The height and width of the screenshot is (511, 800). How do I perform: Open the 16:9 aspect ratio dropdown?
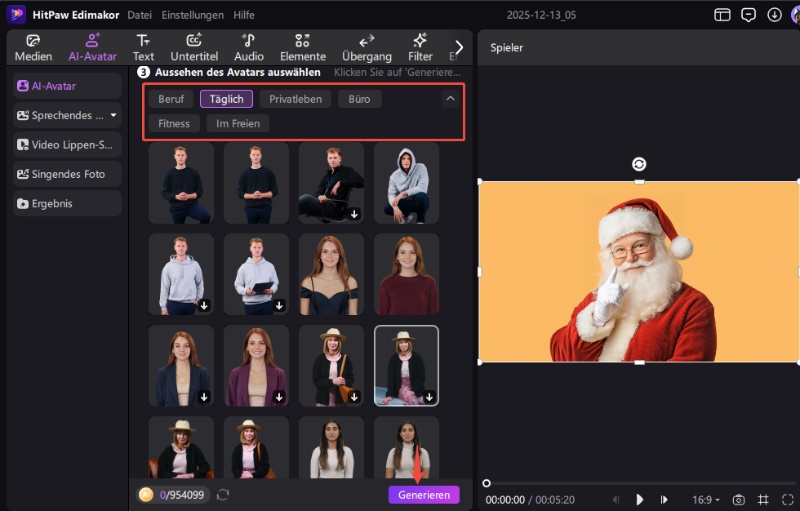point(705,499)
